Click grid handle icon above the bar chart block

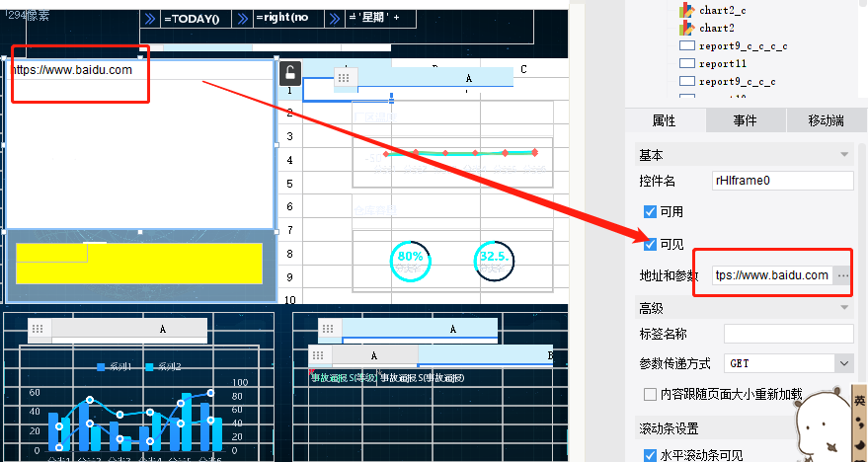point(38,329)
